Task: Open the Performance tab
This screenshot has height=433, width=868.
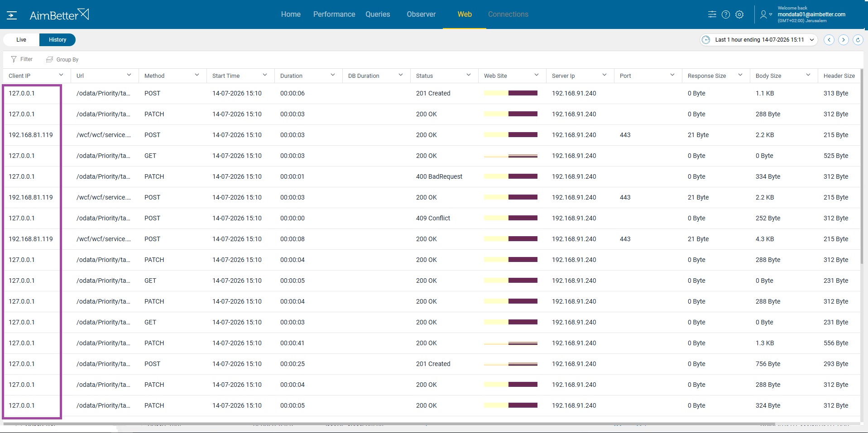Action: coord(334,14)
